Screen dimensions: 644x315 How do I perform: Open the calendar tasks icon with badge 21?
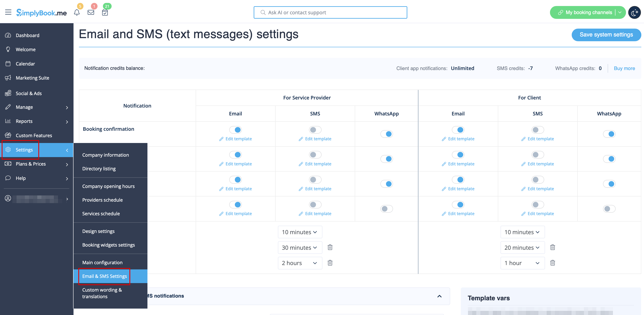[105, 12]
